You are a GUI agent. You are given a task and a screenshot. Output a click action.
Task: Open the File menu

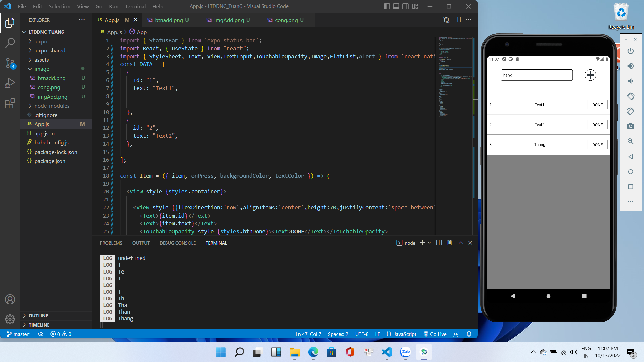pyautogui.click(x=22, y=6)
